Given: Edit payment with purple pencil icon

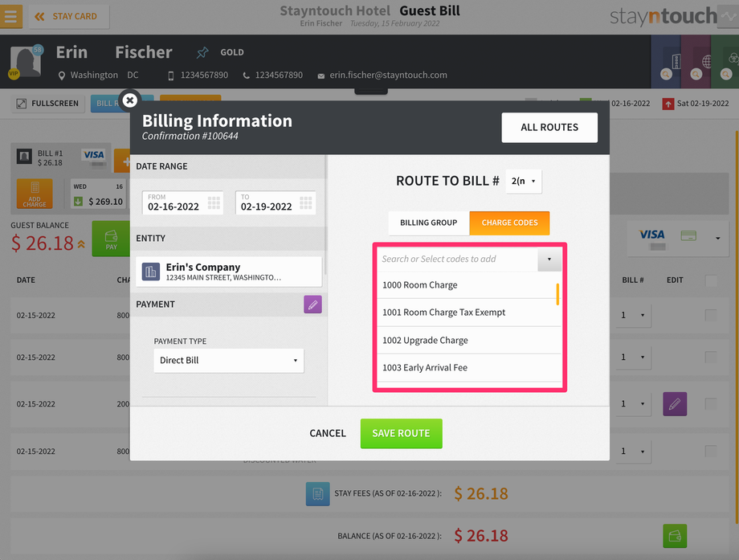Looking at the screenshot, I should tap(312, 305).
